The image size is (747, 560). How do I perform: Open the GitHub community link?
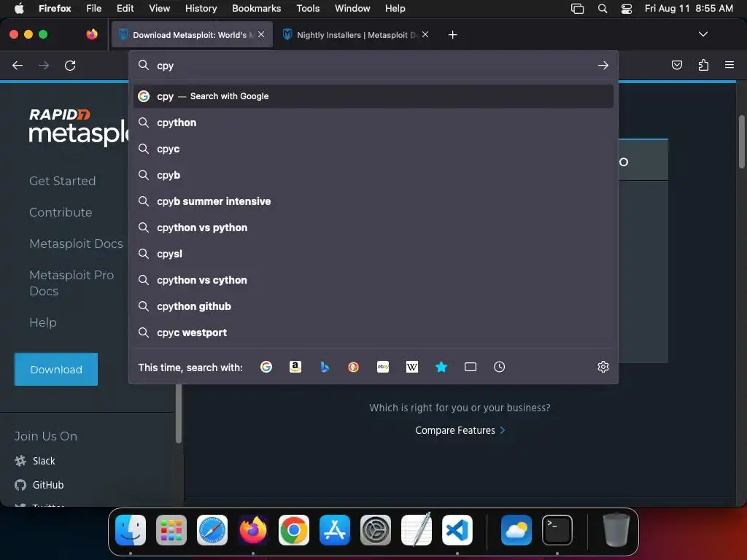tap(39, 485)
